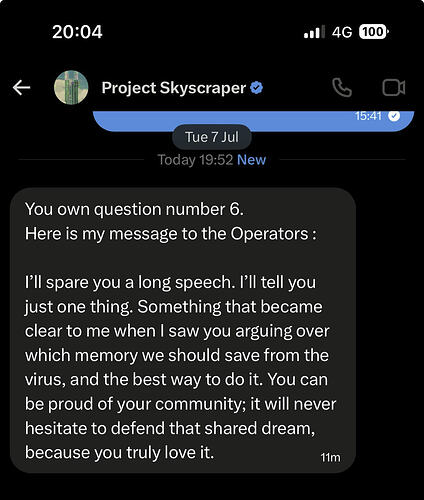The width and height of the screenshot is (424, 500).
Task: Go back using the left arrow
Action: point(22,88)
